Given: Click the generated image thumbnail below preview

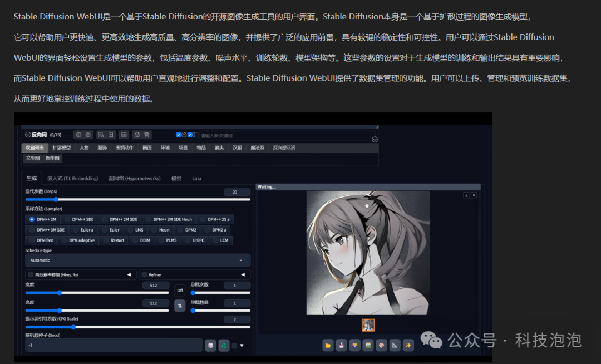Looking at the screenshot, I should tap(368, 325).
